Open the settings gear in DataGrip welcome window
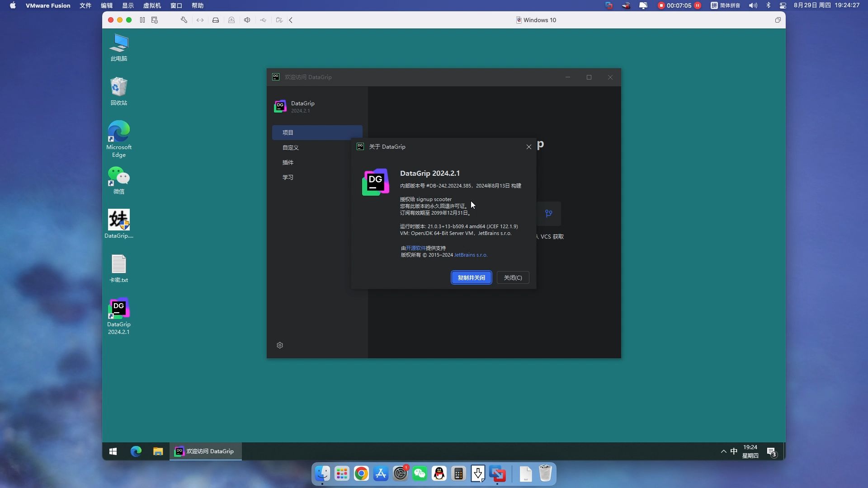 [280, 345]
